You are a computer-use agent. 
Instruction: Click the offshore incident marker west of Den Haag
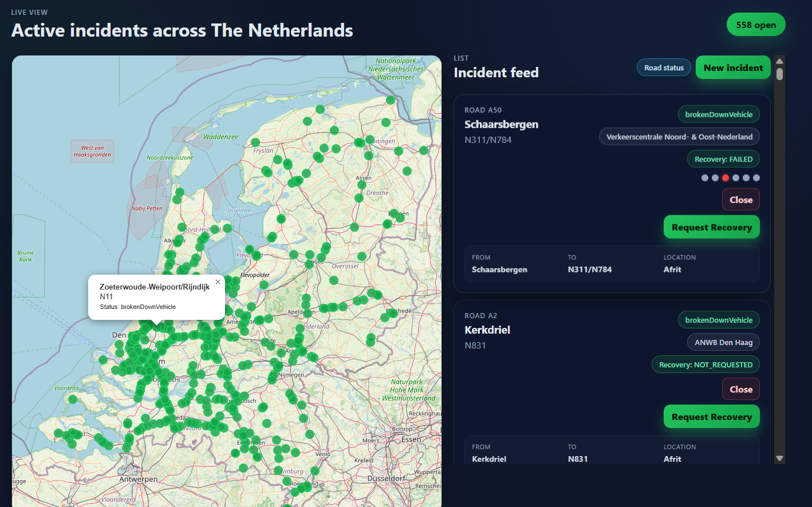(x=103, y=360)
